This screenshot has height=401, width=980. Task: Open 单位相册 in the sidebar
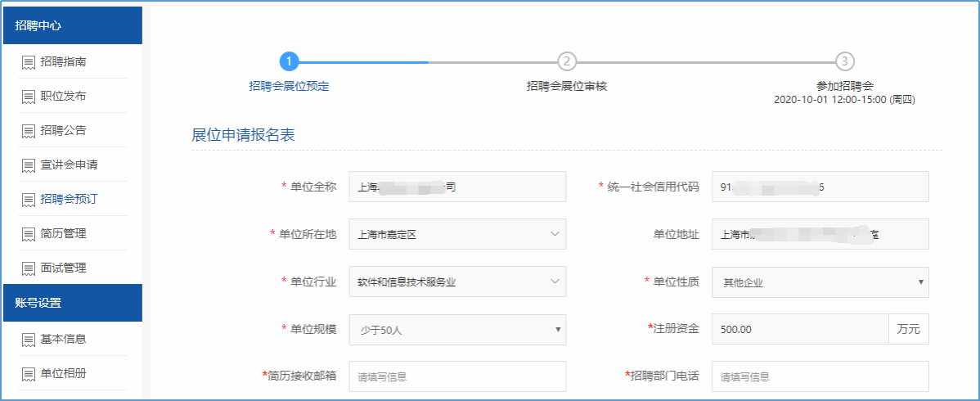[63, 373]
